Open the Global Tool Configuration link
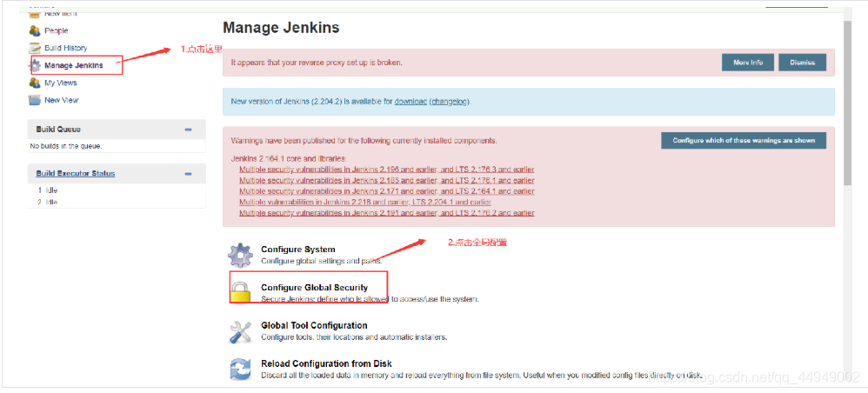868x393 pixels. coord(314,325)
